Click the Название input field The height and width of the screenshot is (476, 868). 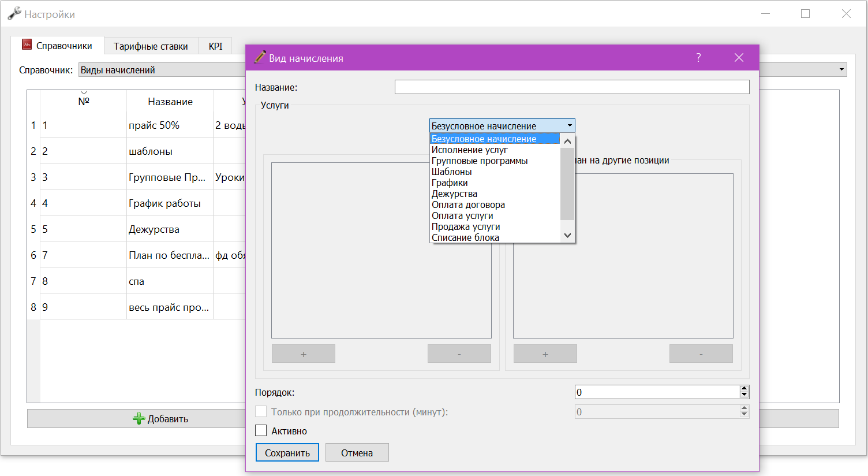coord(572,87)
